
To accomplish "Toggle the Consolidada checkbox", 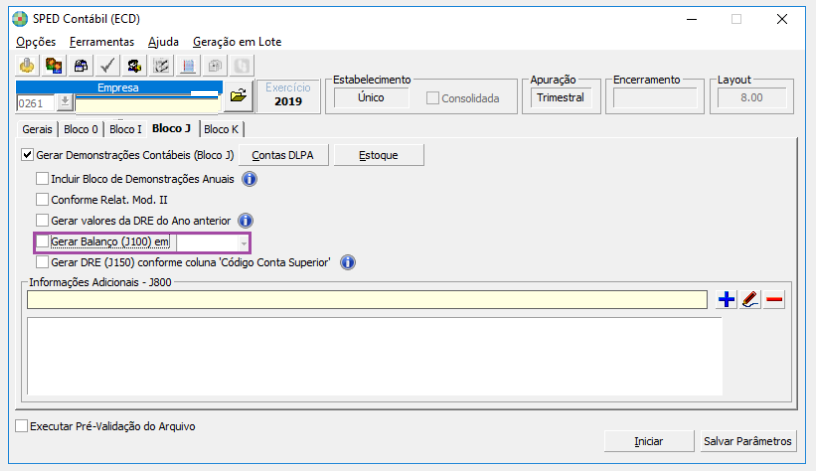I will 432,98.
